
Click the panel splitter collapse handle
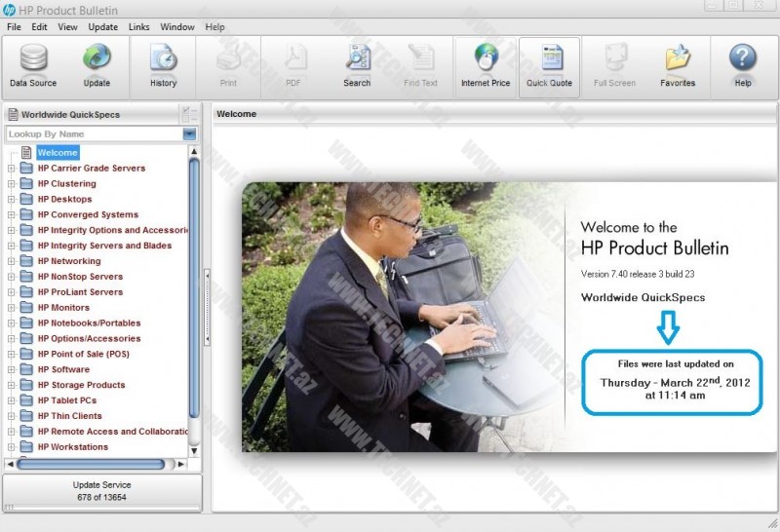pyautogui.click(x=207, y=307)
